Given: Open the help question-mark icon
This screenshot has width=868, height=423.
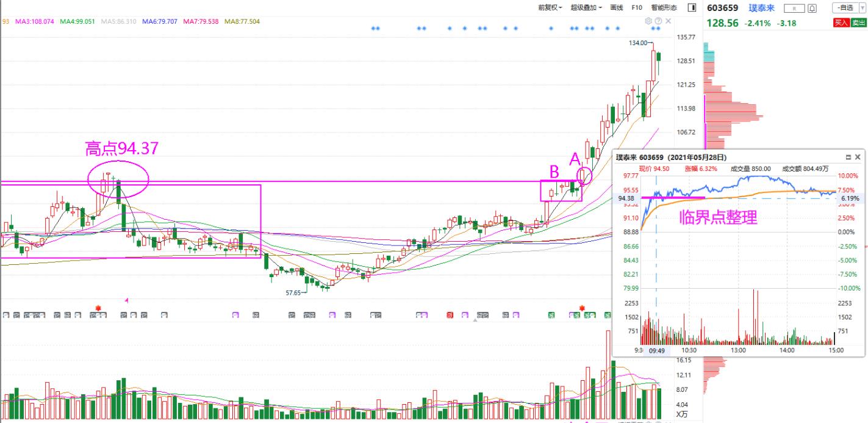Looking at the screenshot, I should pyautogui.click(x=658, y=21).
